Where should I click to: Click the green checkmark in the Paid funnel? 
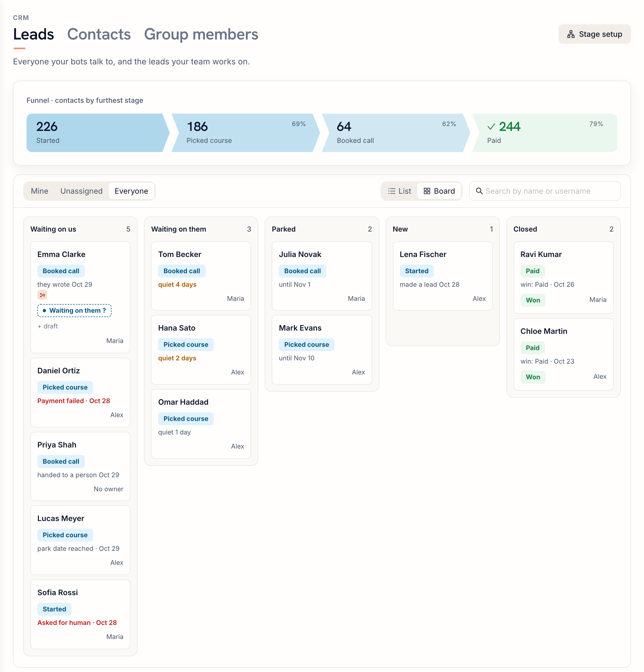click(x=491, y=127)
